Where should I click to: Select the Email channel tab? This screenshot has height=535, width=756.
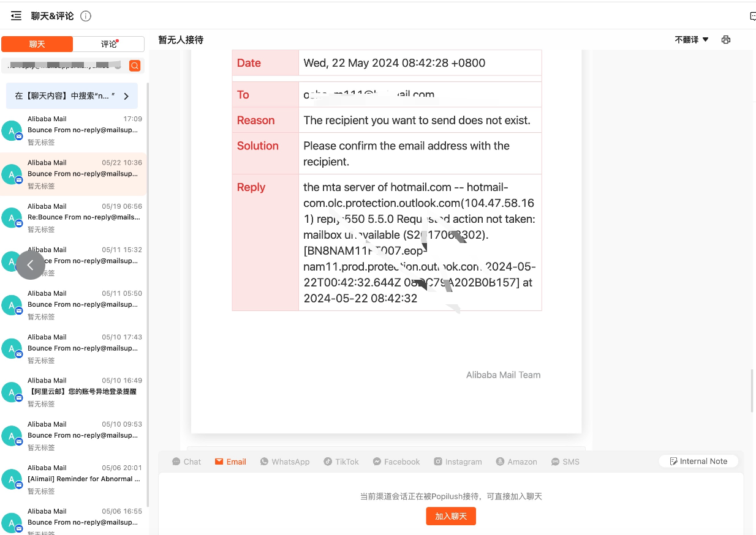[x=230, y=462]
